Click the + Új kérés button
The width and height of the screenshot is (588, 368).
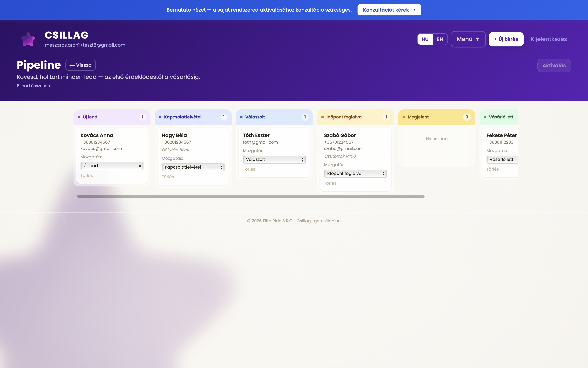[506, 39]
